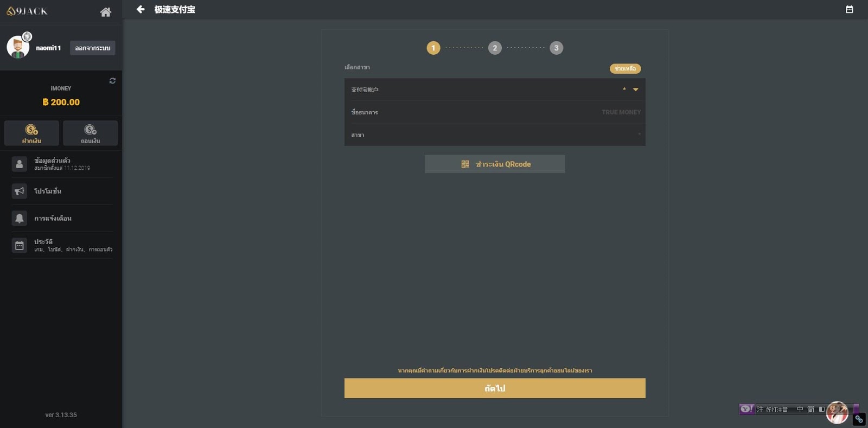Image resolution: width=868 pixels, height=428 pixels.
Task: Open the notifications bell item
Action: pos(62,218)
